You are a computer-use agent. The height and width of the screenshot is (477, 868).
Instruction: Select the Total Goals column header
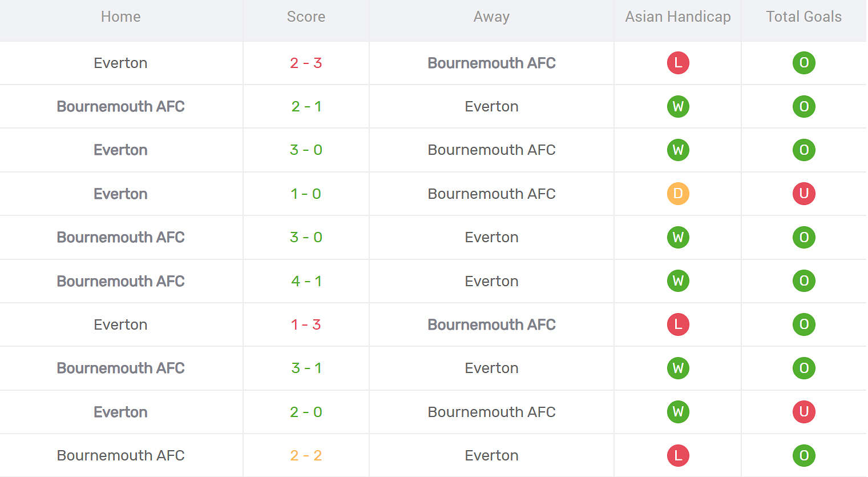pyautogui.click(x=804, y=17)
